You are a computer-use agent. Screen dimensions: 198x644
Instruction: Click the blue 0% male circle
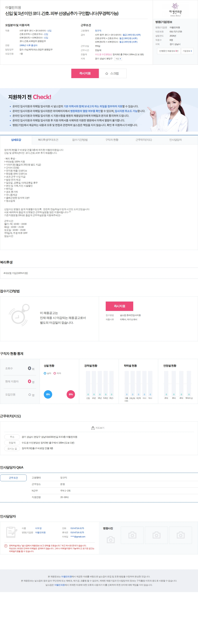(48, 394)
